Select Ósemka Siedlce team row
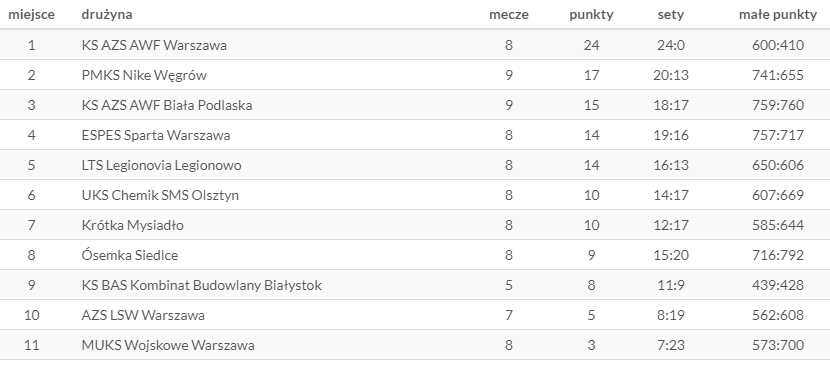 pos(415,255)
